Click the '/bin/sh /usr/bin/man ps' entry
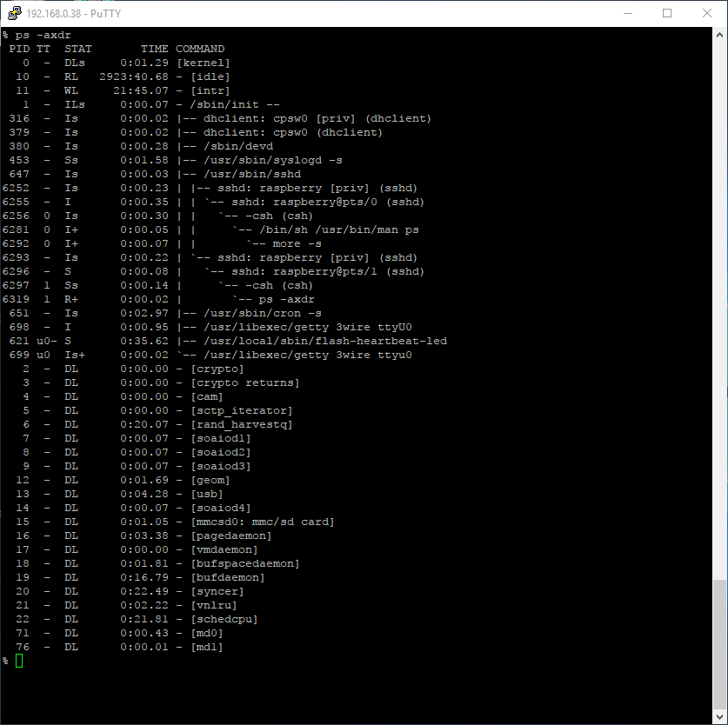The image size is (728, 725). tap(339, 229)
